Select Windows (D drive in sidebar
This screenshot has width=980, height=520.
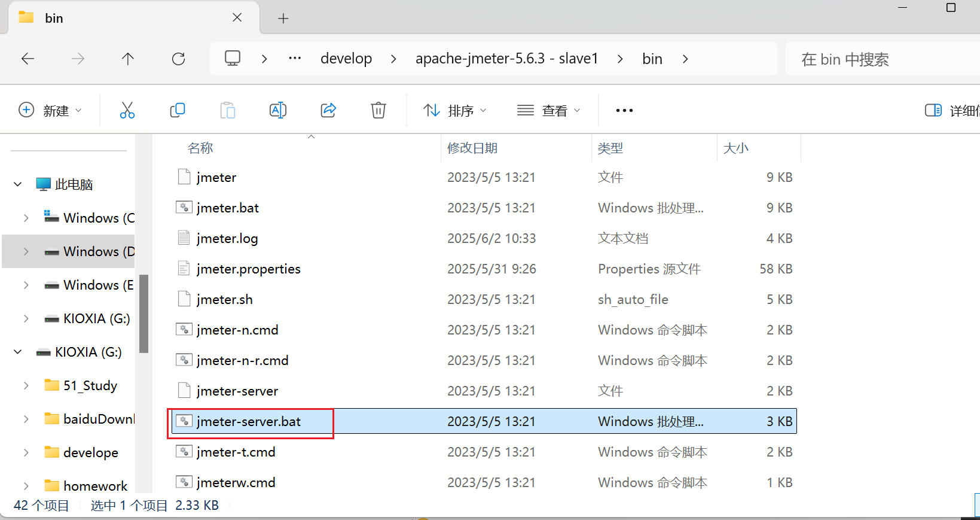click(x=69, y=251)
